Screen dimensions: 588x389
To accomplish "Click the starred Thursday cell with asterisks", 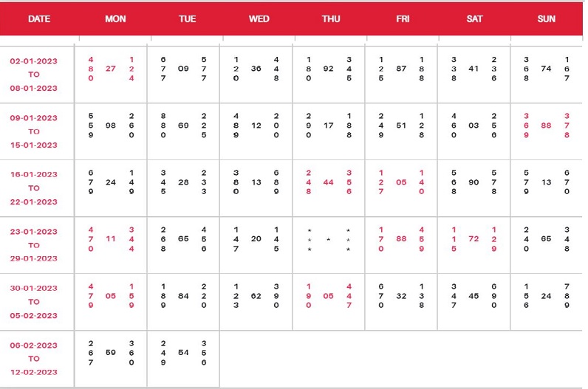I will 328,240.
